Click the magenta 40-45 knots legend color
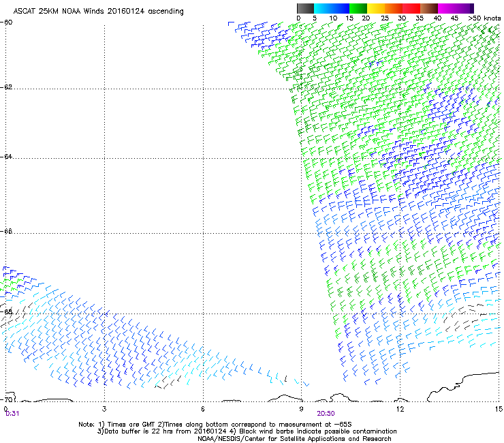This screenshot has height=443, width=504. point(447,8)
